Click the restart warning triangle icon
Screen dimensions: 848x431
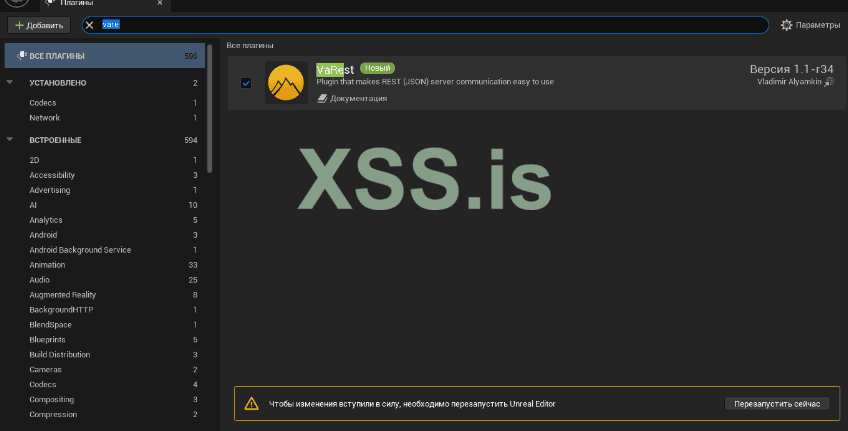pyautogui.click(x=251, y=403)
